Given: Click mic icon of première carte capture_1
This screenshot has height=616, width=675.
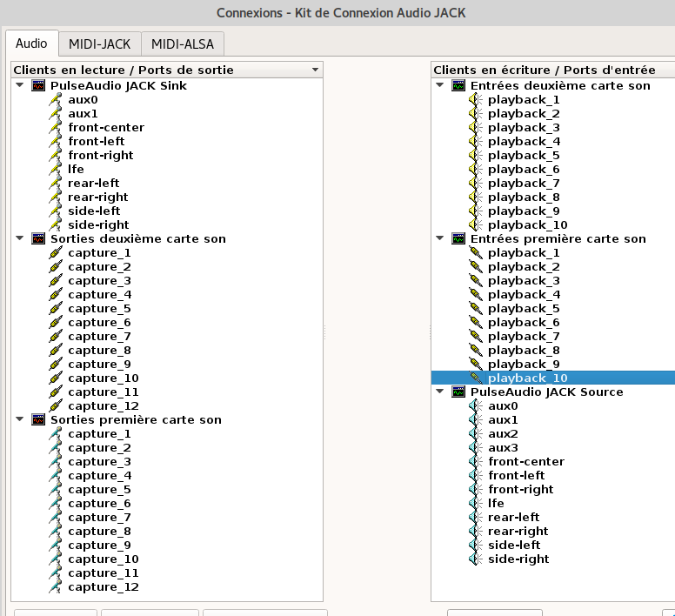Looking at the screenshot, I should 56,434.
